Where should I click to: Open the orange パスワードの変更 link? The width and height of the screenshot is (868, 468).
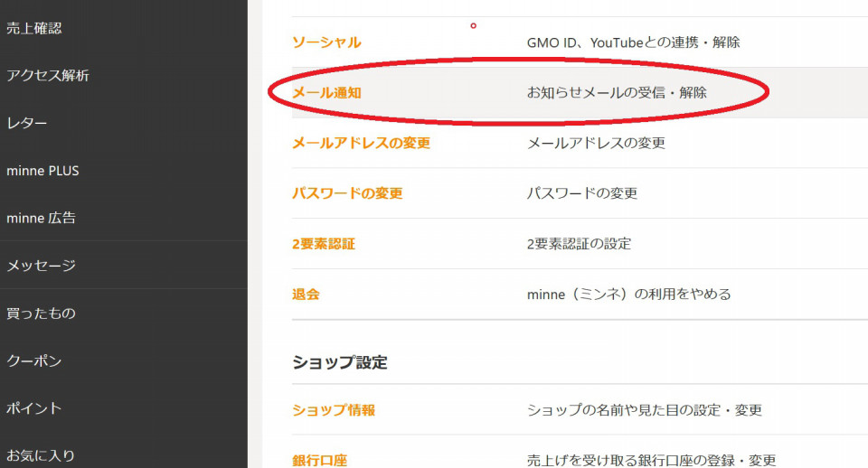click(347, 193)
